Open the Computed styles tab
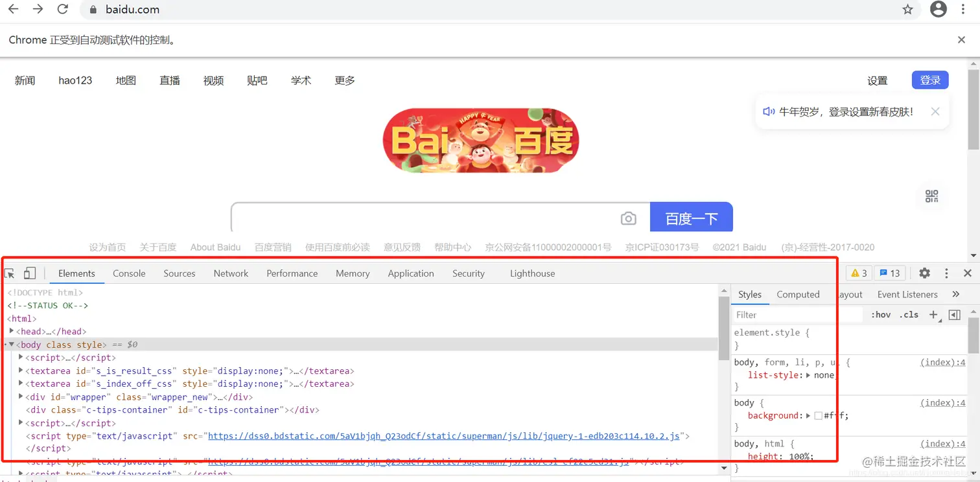 click(x=798, y=294)
